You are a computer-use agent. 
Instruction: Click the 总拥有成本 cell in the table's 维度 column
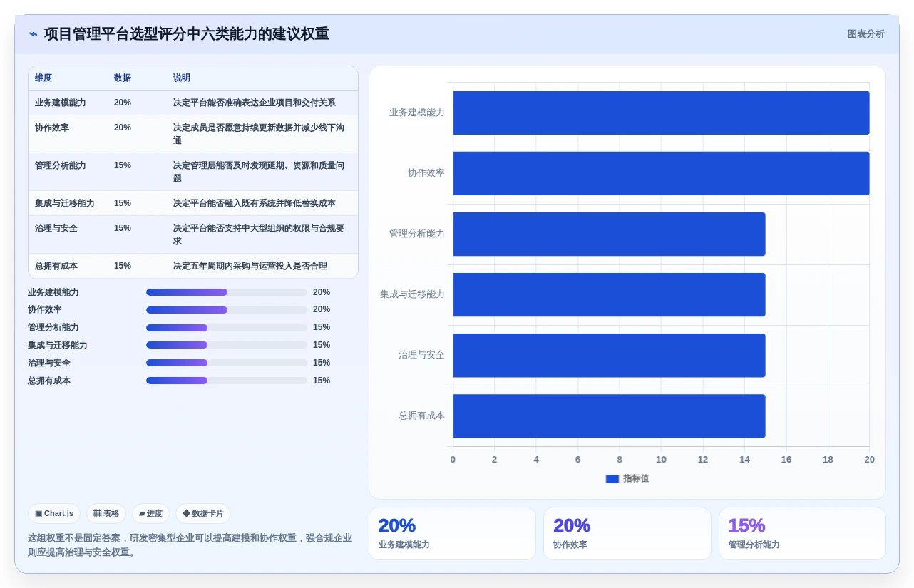click(56, 266)
